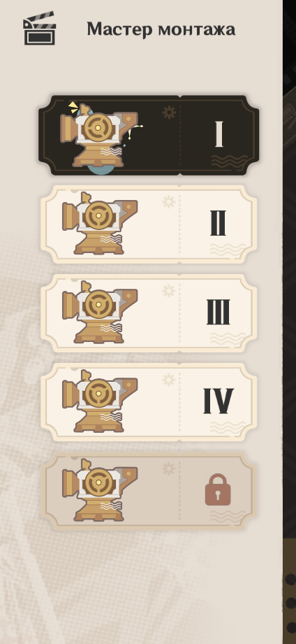Click the faded gear on the locked ticket

coord(168,468)
